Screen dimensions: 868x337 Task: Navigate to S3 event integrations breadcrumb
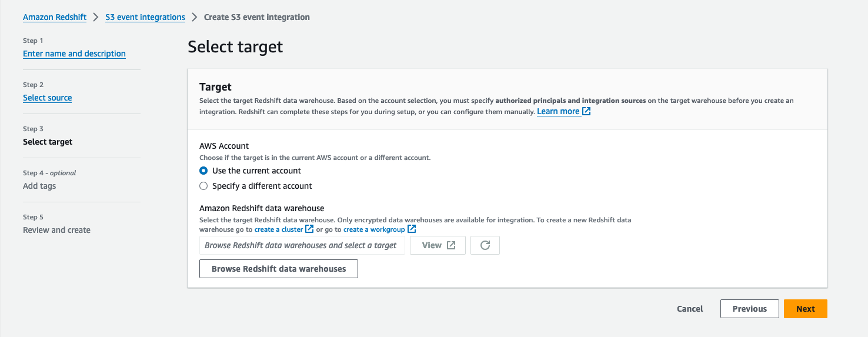pos(145,17)
